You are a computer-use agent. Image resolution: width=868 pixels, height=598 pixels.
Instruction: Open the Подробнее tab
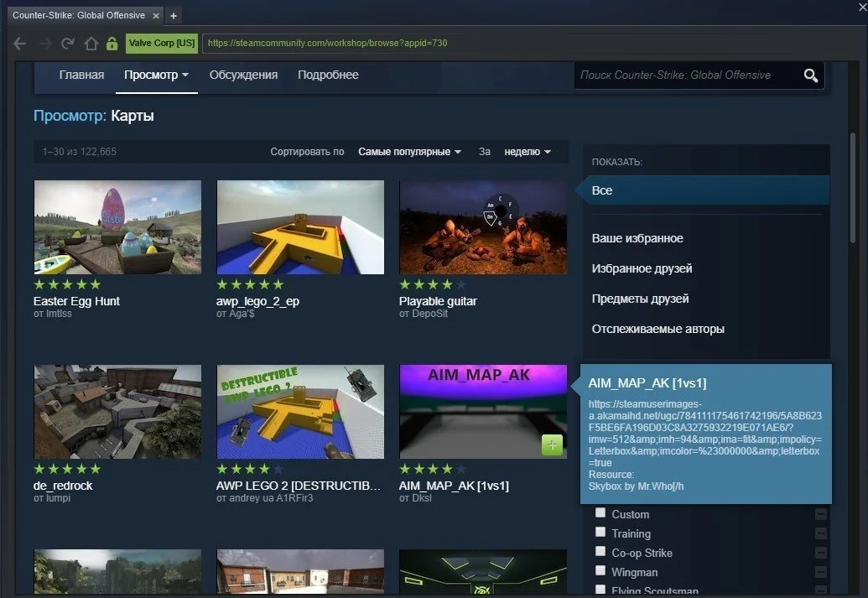(x=328, y=75)
